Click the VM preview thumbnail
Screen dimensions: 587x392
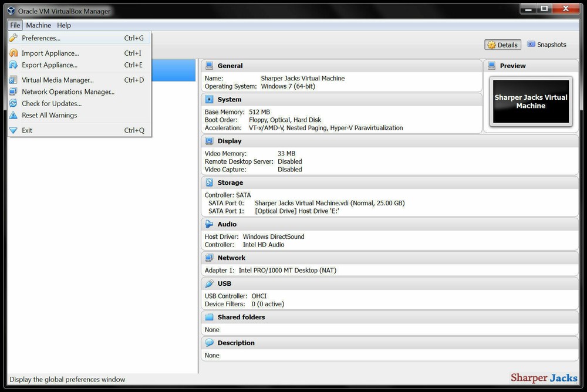[530, 102]
